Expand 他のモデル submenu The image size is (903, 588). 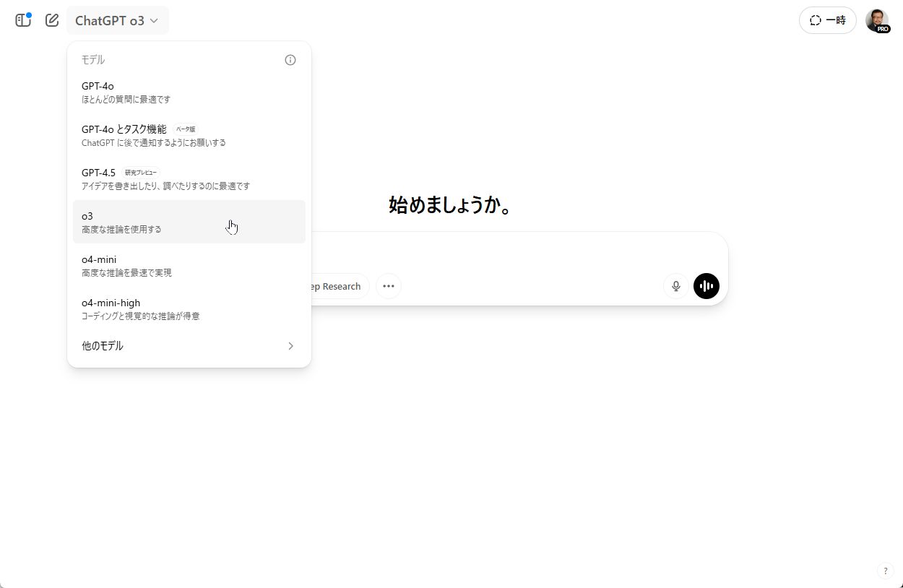tap(189, 346)
